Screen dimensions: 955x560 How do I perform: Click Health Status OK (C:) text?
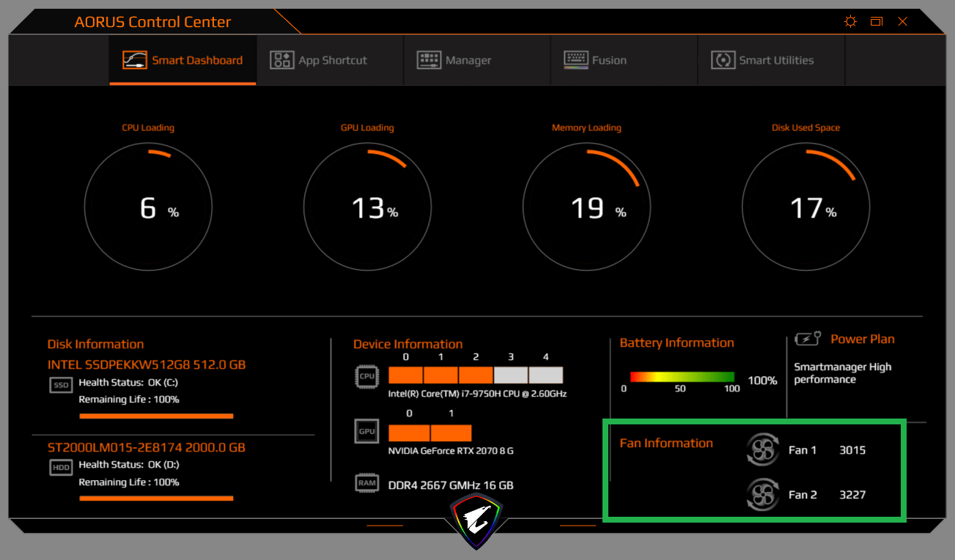tap(128, 383)
